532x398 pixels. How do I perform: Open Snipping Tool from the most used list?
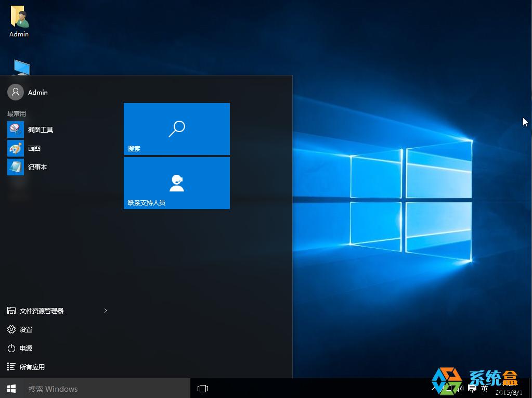tap(41, 130)
